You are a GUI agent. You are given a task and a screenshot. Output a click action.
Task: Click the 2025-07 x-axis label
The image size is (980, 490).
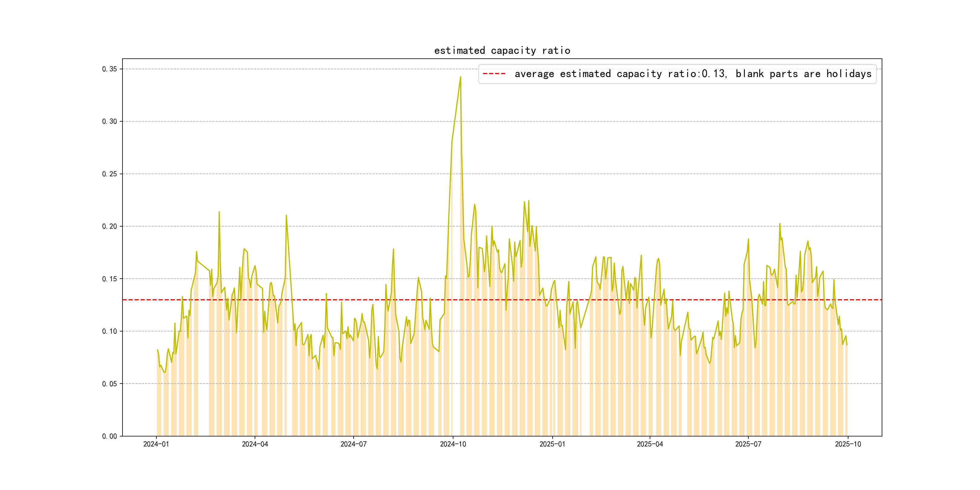(x=748, y=444)
